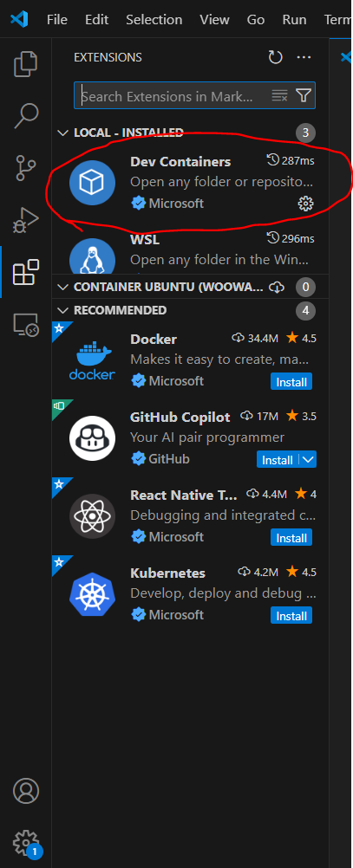
Task: Click GitHub publisher under GitHub Copilot
Action: [x=169, y=459]
